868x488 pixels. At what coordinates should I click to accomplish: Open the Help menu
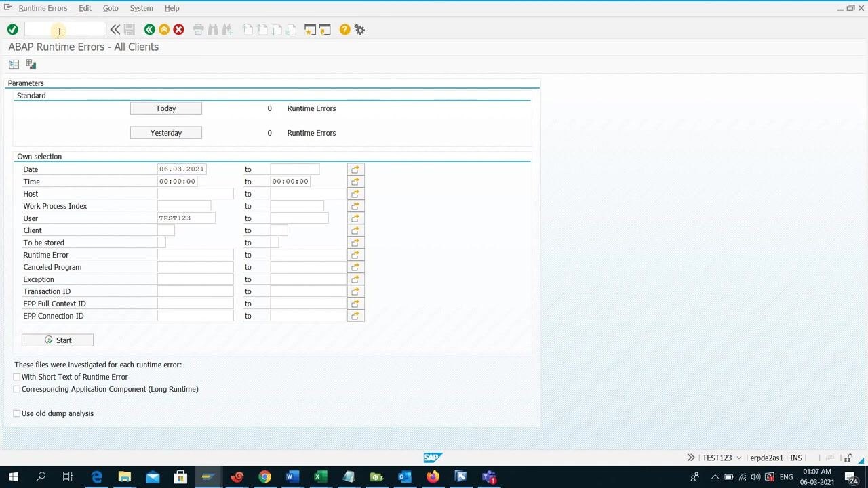(x=172, y=8)
